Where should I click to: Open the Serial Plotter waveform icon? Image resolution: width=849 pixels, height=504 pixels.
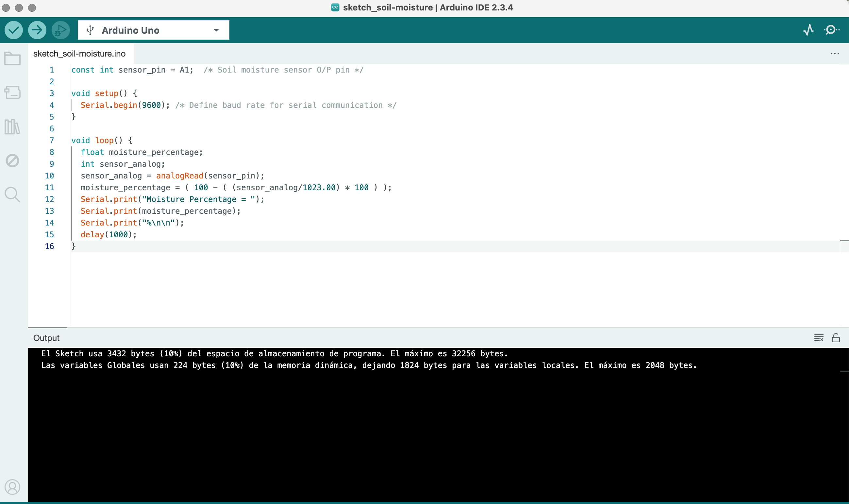tap(808, 30)
